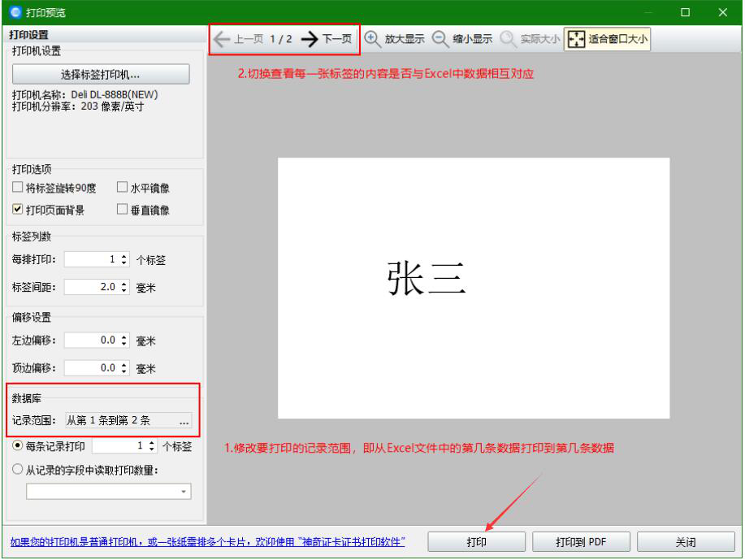
Task: Go to the previous page arrow
Action: click(221, 38)
